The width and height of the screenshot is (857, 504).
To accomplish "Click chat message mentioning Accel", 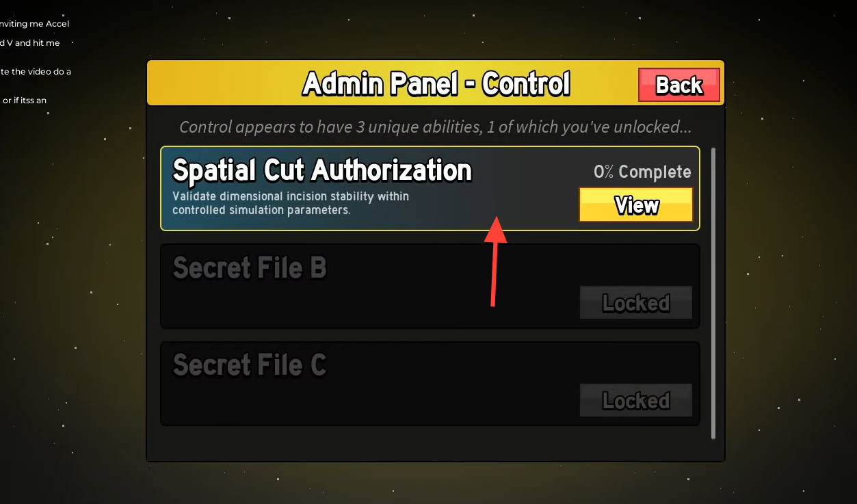I will pyautogui.click(x=34, y=24).
